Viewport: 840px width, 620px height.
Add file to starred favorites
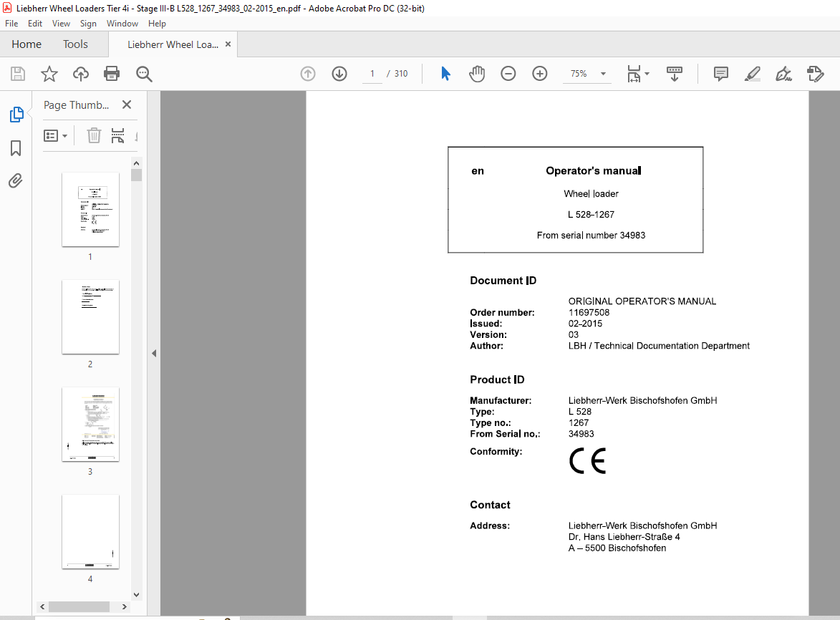(x=49, y=74)
